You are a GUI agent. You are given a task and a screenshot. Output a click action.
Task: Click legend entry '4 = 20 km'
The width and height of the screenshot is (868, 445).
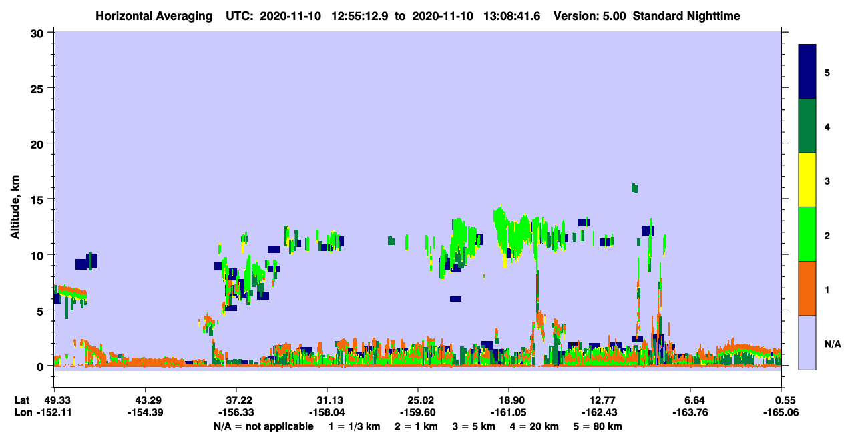533,426
